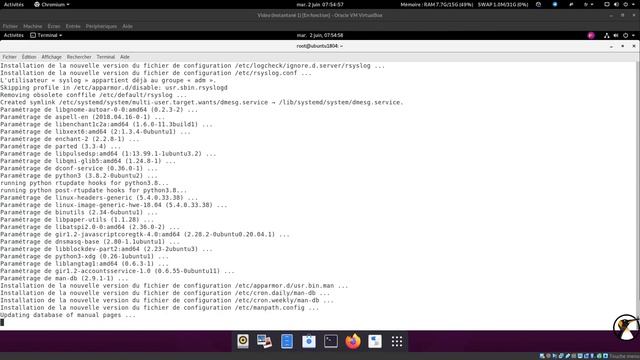Viewport: 640px width, 360px height.
Task: Show applications grid in the dock
Action: 397,341
